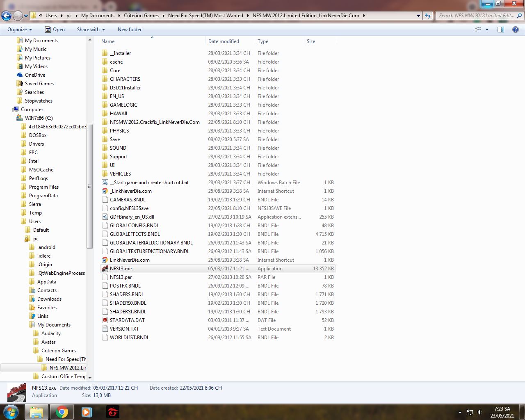Open the view options dropdown arrow

487,30
